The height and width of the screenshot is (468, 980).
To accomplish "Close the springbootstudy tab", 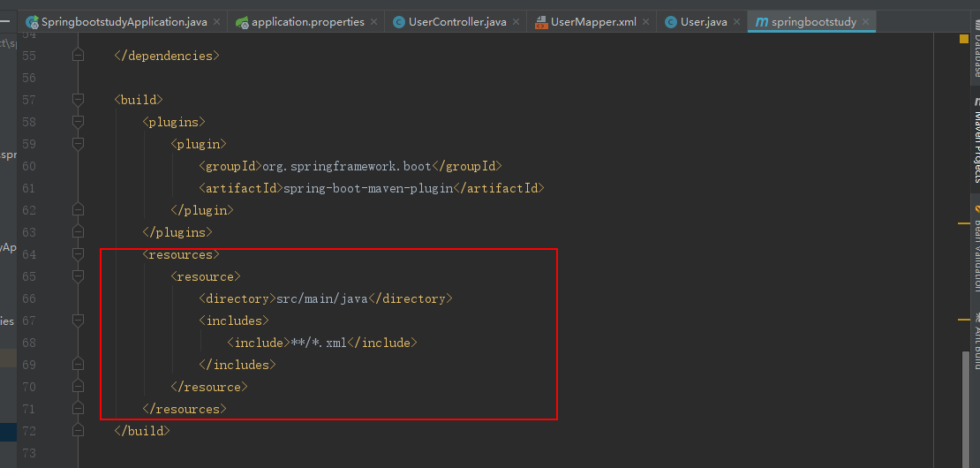I will click(x=865, y=22).
